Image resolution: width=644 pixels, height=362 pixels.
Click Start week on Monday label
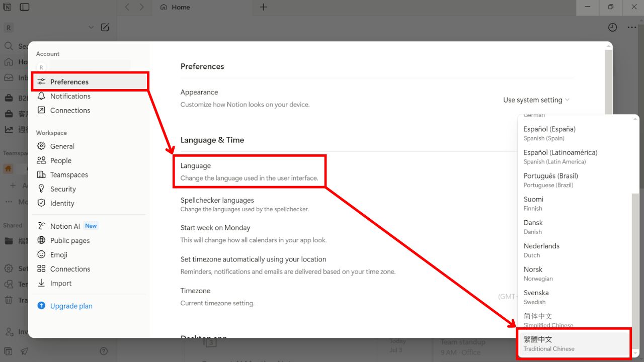point(215,228)
